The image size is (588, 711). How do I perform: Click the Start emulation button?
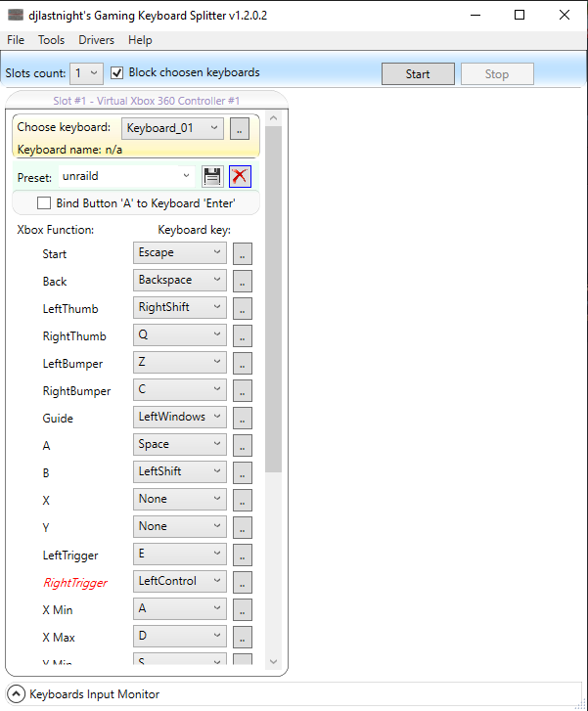[418, 74]
